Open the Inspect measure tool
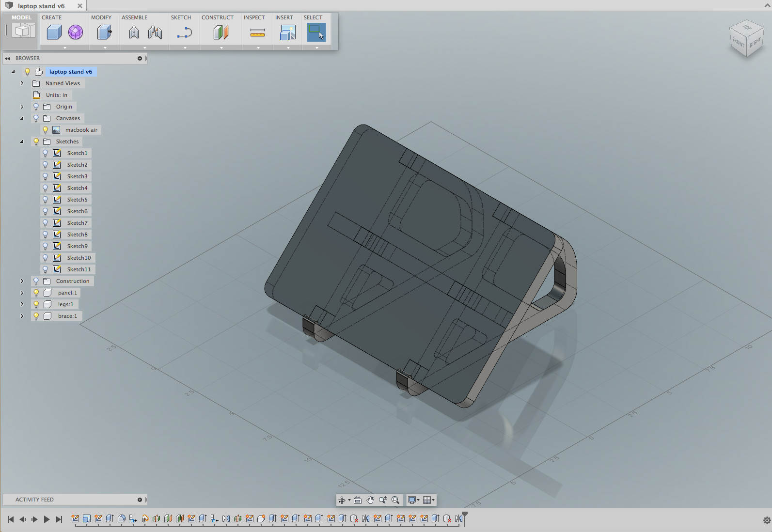 coord(257,32)
